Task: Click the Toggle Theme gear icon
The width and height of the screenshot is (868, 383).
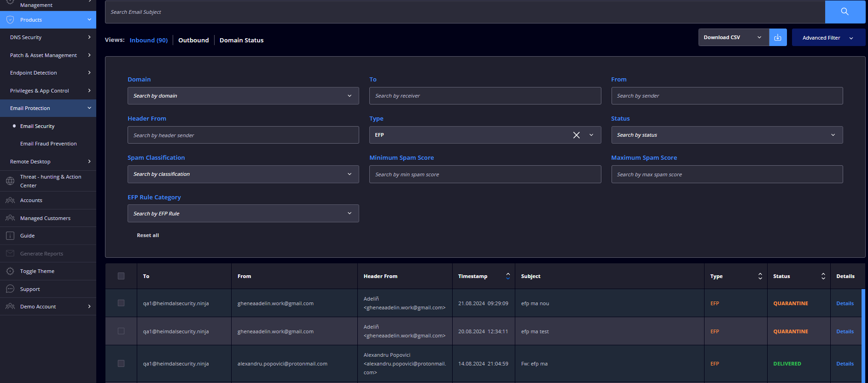Action: [10, 271]
